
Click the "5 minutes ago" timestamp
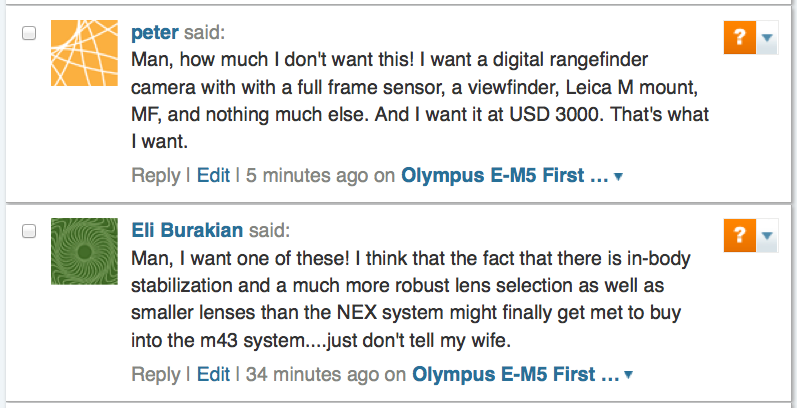307,176
